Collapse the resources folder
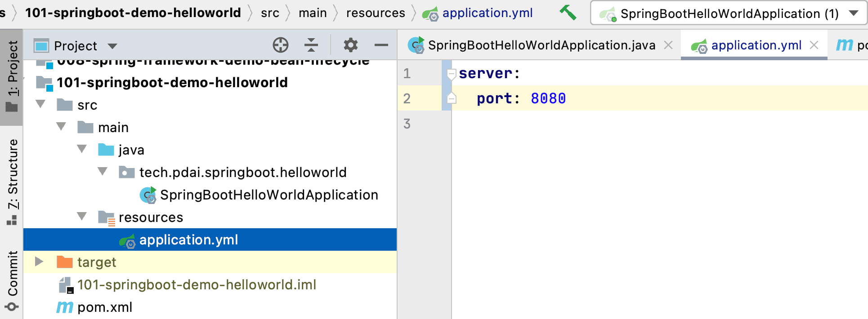 point(82,217)
